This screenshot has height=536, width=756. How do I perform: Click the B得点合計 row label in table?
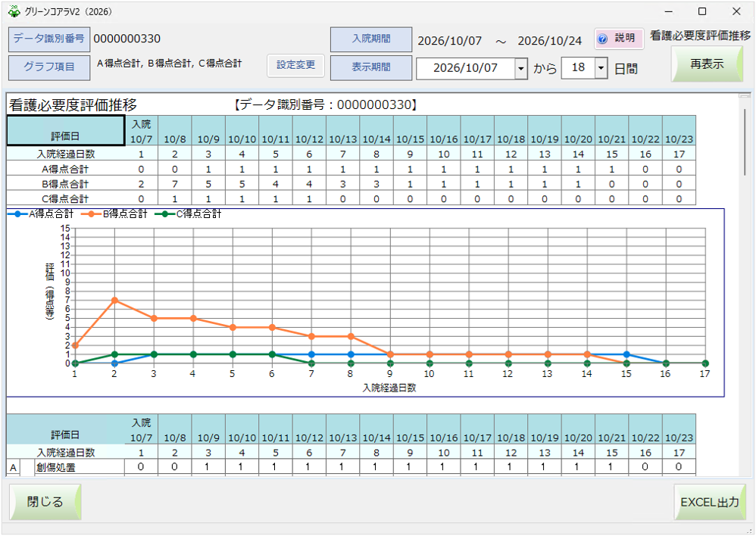click(x=66, y=184)
